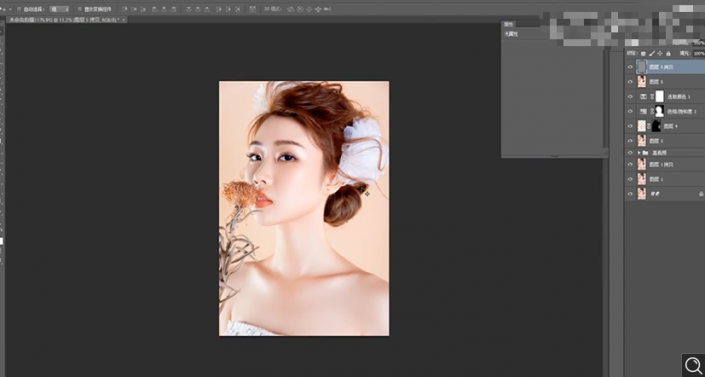The width and height of the screenshot is (705, 377).
Task: Select the 3D roll mode icon
Action: coord(300,9)
